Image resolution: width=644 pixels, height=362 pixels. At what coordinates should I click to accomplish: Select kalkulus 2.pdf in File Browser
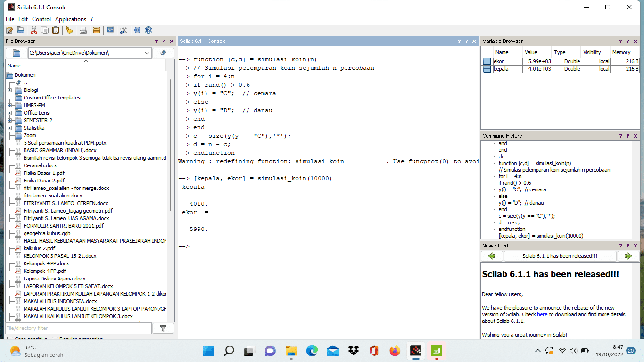tap(39, 248)
